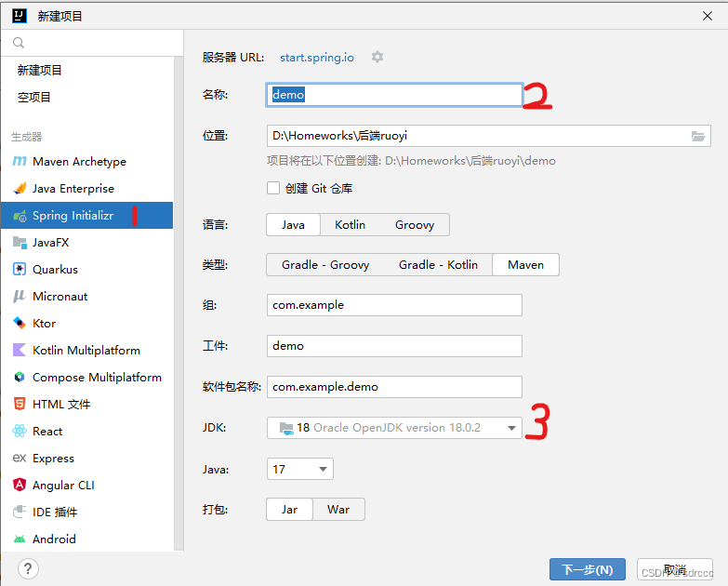Click the 下一步(N) button

[588, 569]
